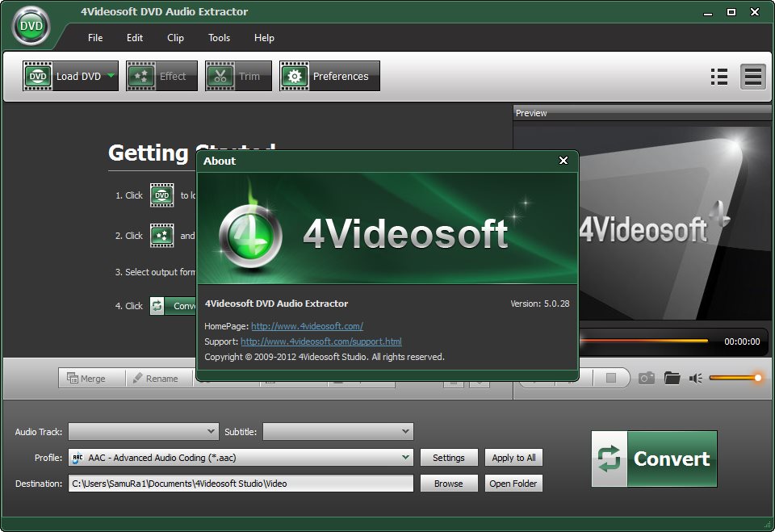The height and width of the screenshot is (532, 775).
Task: Stop preview playback with the square button
Action: coord(611,378)
